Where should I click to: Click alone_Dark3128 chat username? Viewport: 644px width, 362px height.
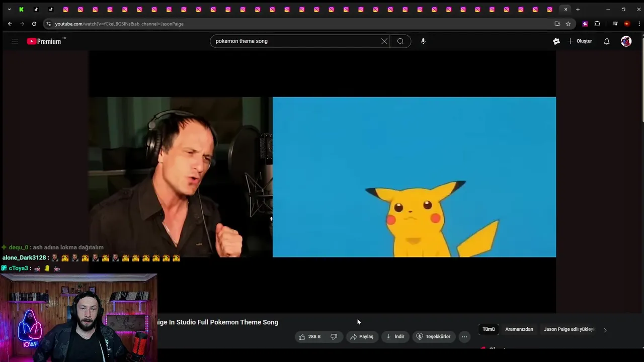coord(25,258)
